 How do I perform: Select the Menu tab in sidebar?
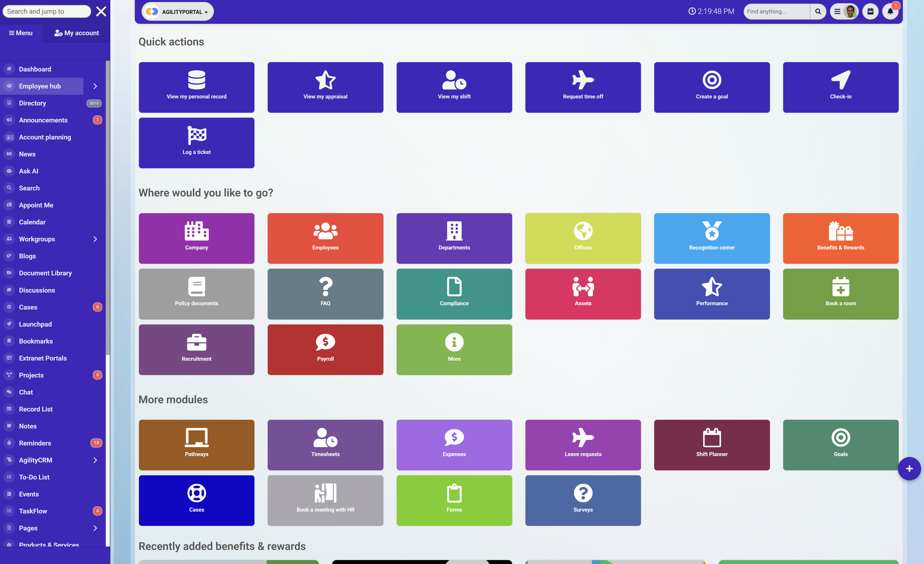(21, 33)
